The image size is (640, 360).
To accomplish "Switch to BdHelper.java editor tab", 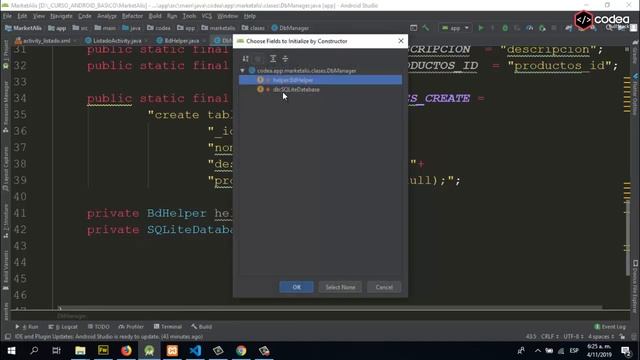I will tap(181, 41).
